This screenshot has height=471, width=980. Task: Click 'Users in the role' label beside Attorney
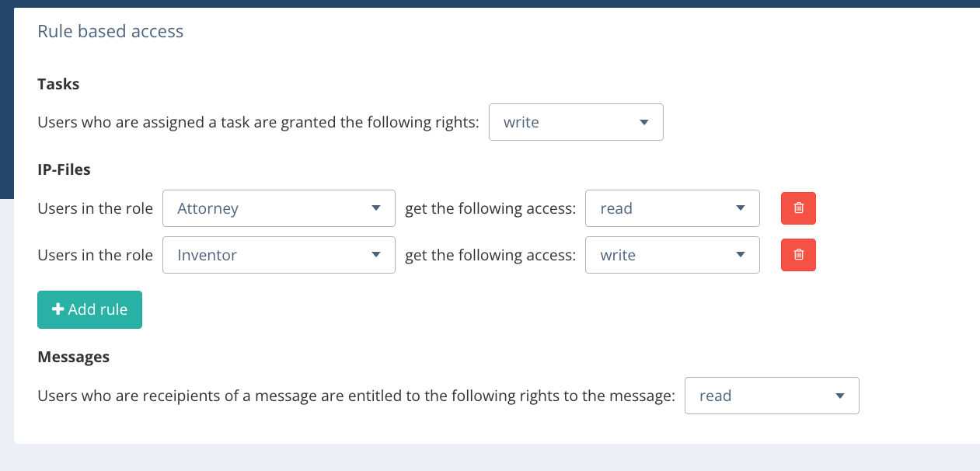(x=95, y=208)
